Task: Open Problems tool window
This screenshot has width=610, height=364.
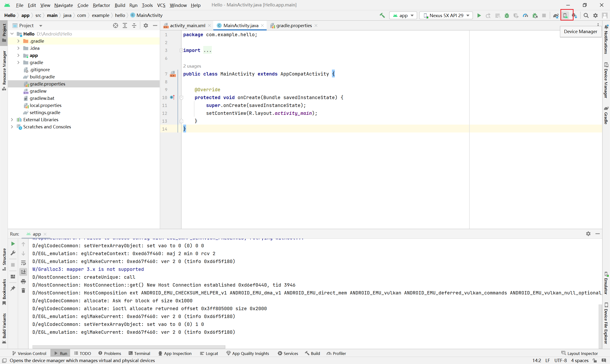Action: pyautogui.click(x=110, y=354)
